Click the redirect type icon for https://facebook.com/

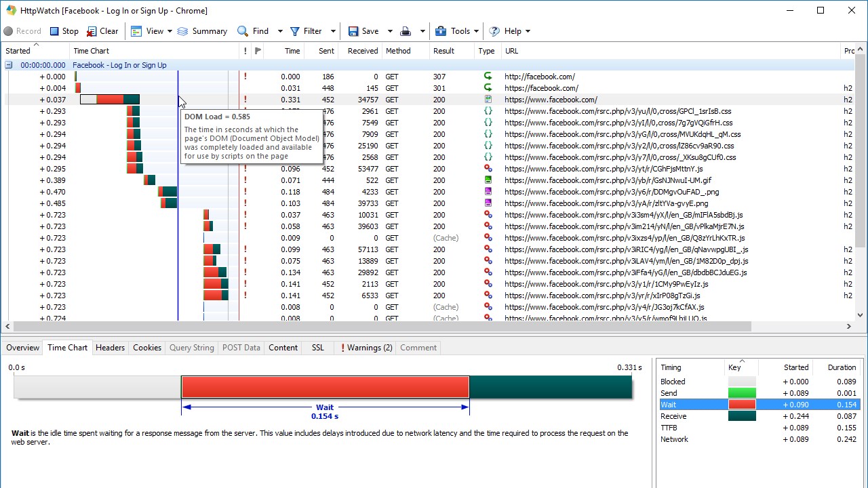pyautogui.click(x=488, y=88)
